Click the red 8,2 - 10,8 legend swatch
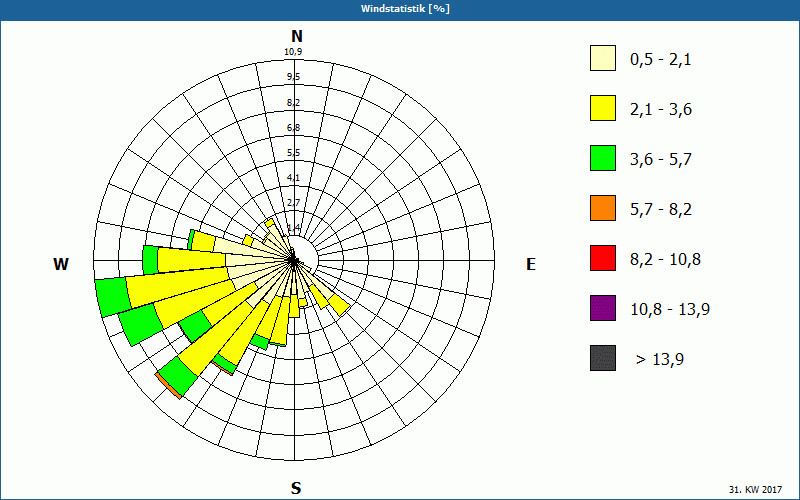Screen dimensions: 800x500 603,258
